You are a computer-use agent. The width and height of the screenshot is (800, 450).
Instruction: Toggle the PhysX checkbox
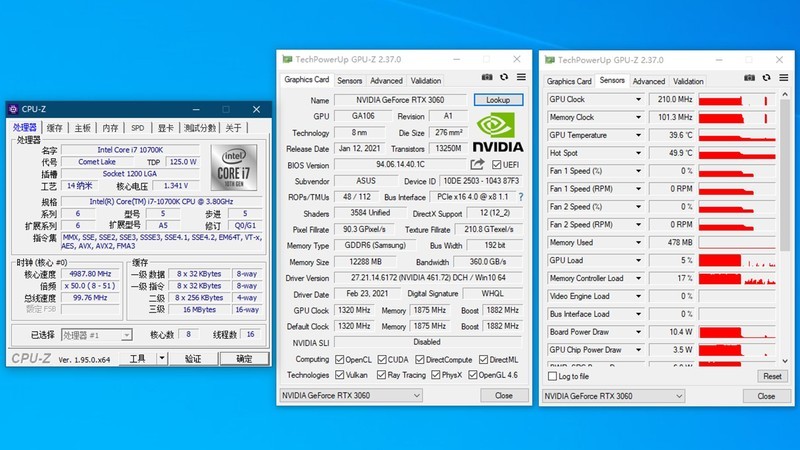point(435,375)
